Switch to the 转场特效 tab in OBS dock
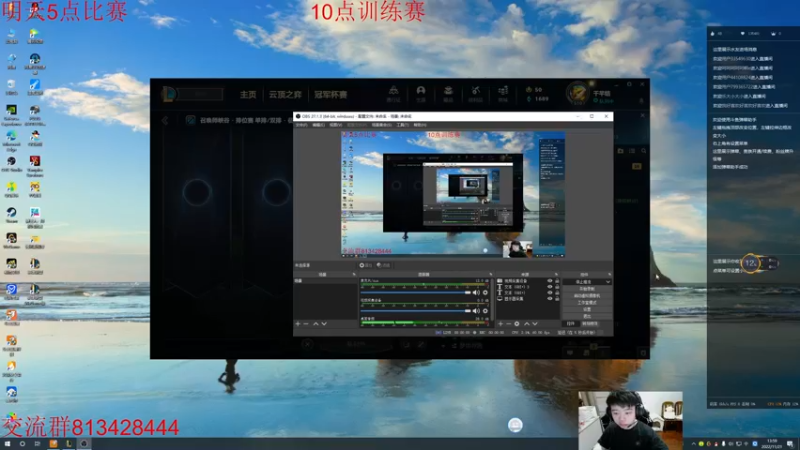Screen dimensions: 800x450 pyautogui.click(x=590, y=323)
